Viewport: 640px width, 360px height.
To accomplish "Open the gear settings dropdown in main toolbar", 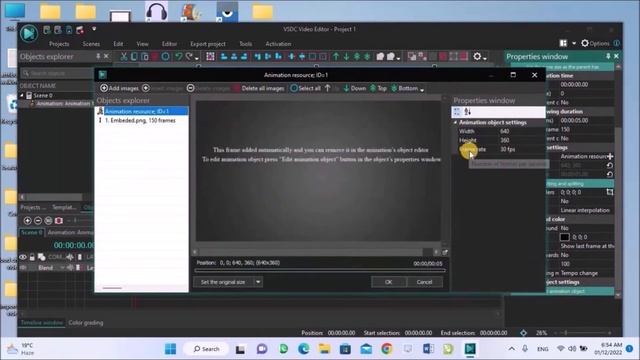I will pyautogui.click(x=480, y=56).
